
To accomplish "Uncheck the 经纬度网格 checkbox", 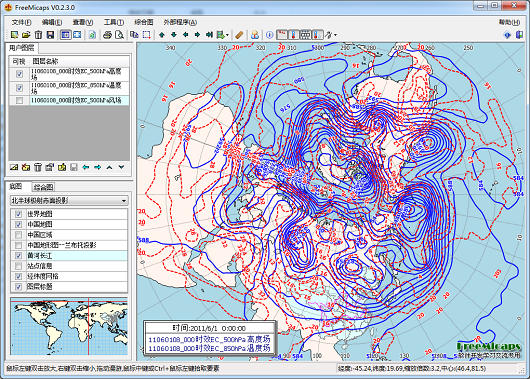I will click(x=19, y=276).
